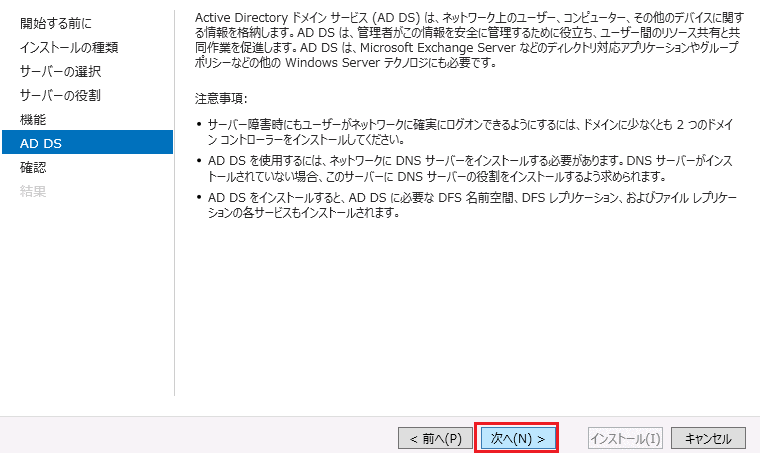Click the paragraph starting Active Directory ドメイン サービス
The image size is (760, 453).
click(x=469, y=40)
